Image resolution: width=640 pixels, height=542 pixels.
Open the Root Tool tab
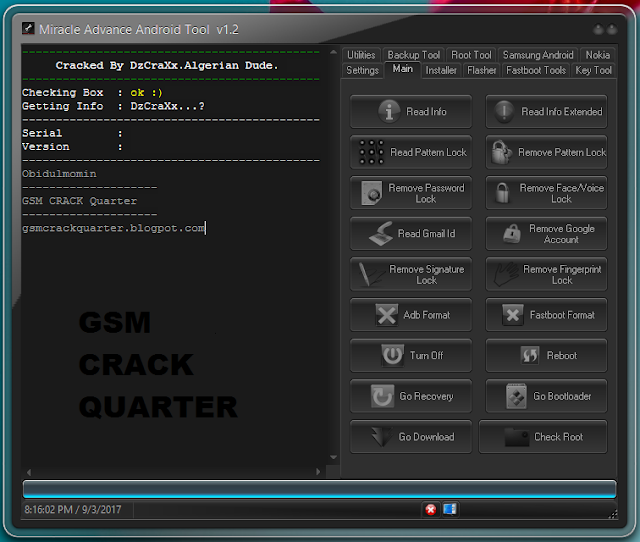(x=471, y=55)
